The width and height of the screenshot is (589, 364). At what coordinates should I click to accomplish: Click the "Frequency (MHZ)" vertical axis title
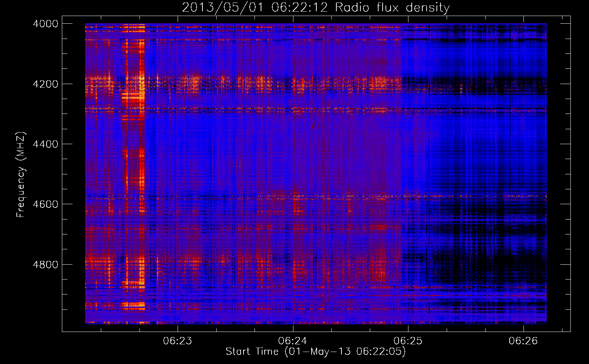[21, 175]
